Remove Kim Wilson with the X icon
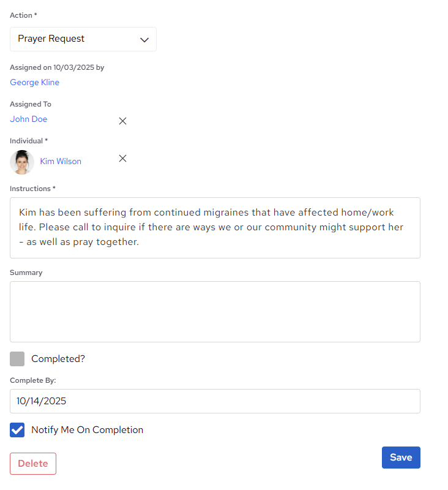This screenshot has height=490, width=448. [x=122, y=159]
